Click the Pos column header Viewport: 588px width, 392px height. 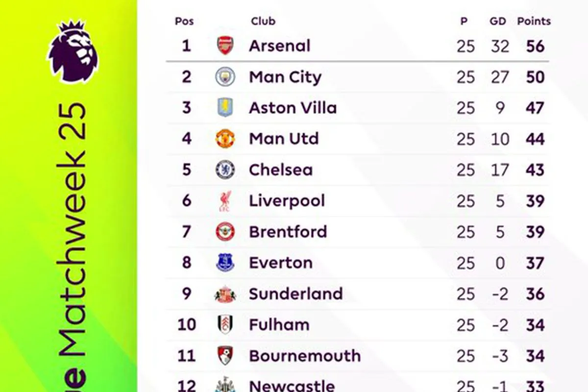[x=184, y=21]
